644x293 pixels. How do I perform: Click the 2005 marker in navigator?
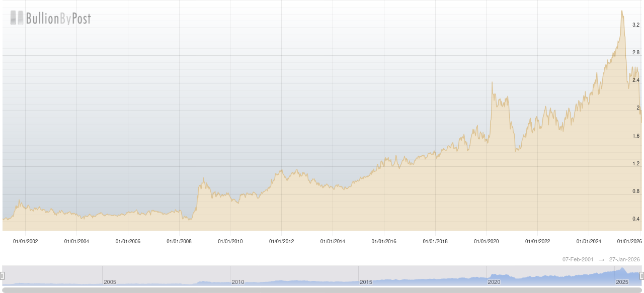click(x=110, y=282)
